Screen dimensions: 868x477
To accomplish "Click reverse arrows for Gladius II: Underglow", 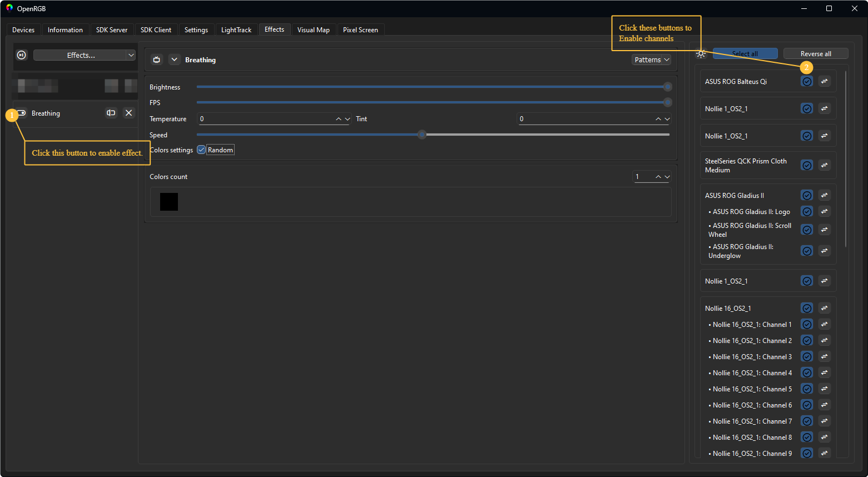I will (825, 251).
